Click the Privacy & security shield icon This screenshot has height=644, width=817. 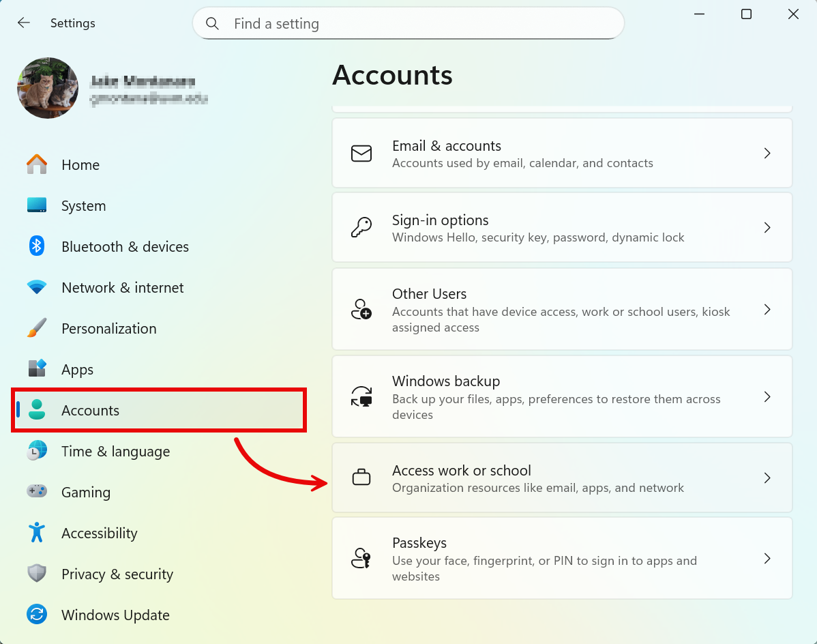37,574
